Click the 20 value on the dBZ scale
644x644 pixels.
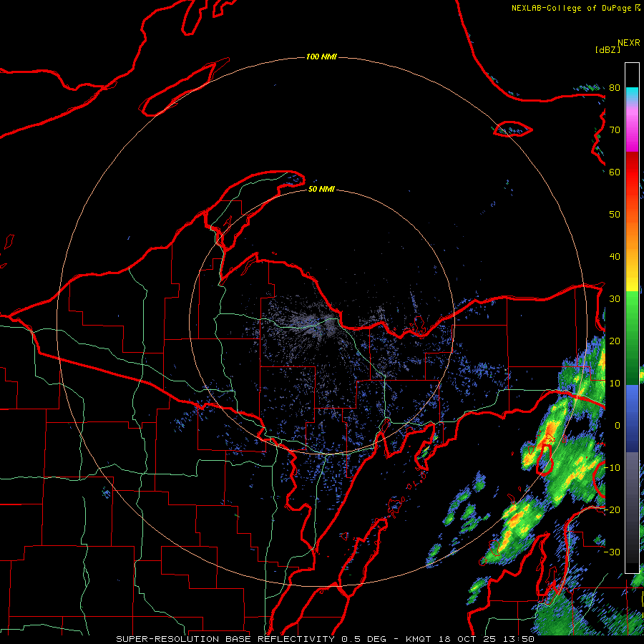[615, 341]
